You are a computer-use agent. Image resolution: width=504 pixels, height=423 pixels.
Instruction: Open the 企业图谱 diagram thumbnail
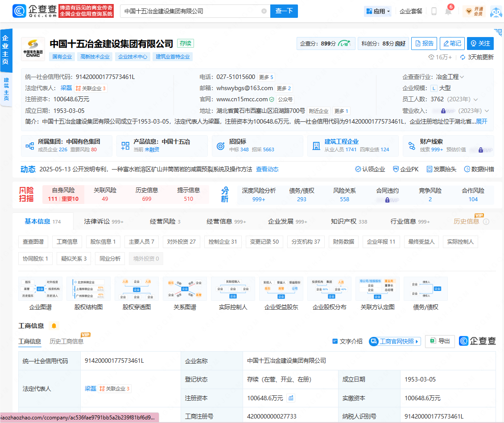coord(40,289)
